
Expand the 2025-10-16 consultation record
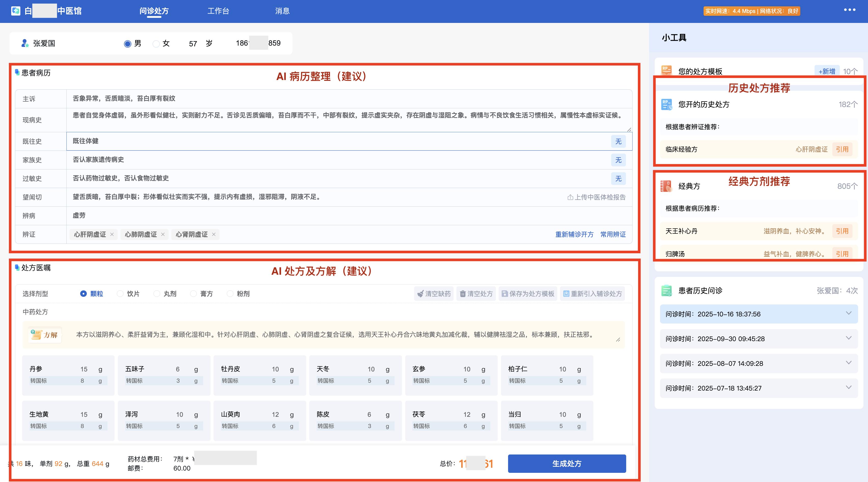848,313
